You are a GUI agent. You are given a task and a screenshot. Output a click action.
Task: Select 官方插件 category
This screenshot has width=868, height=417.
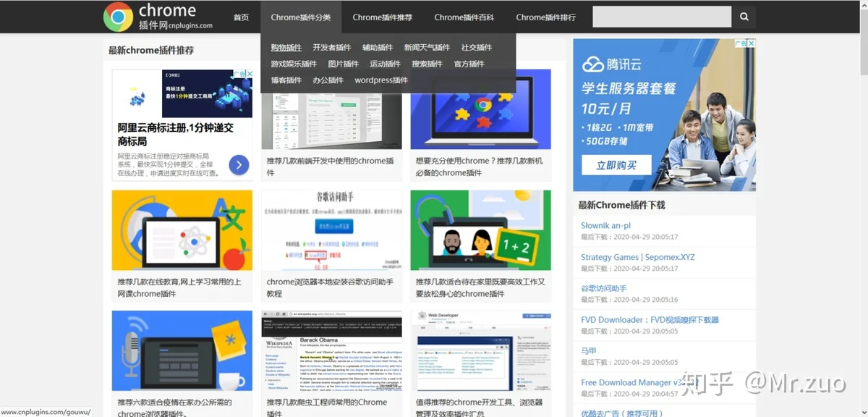[469, 64]
